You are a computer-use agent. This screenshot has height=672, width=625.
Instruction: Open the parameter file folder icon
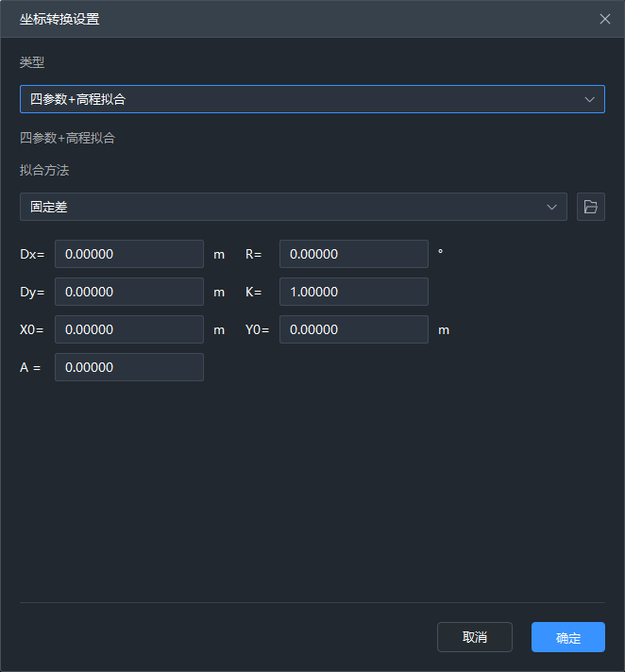(590, 207)
